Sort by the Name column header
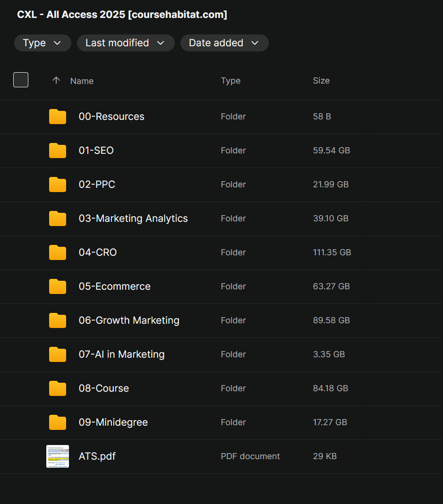The width and height of the screenshot is (443, 504). pos(82,81)
